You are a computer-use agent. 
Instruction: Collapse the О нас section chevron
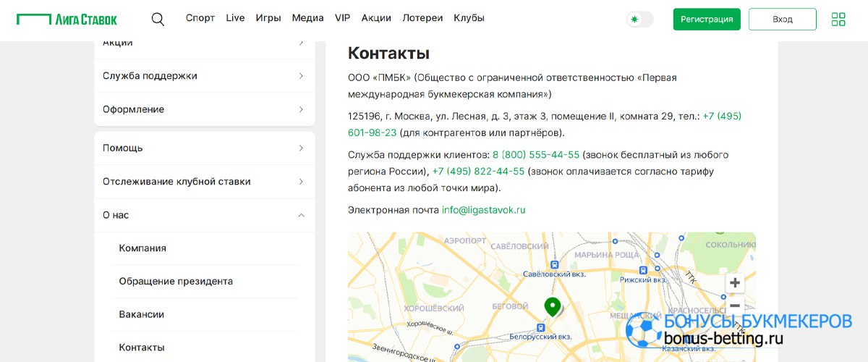click(x=302, y=215)
